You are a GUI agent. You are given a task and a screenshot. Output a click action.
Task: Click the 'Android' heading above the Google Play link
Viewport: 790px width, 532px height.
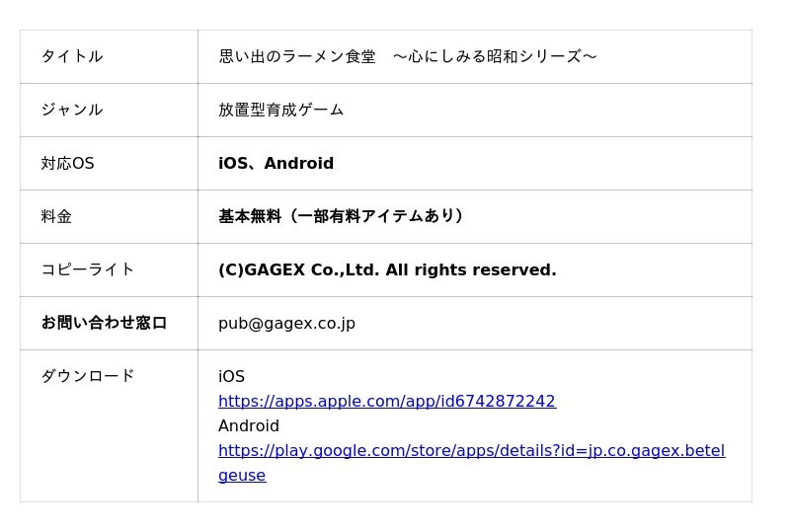coord(249,426)
